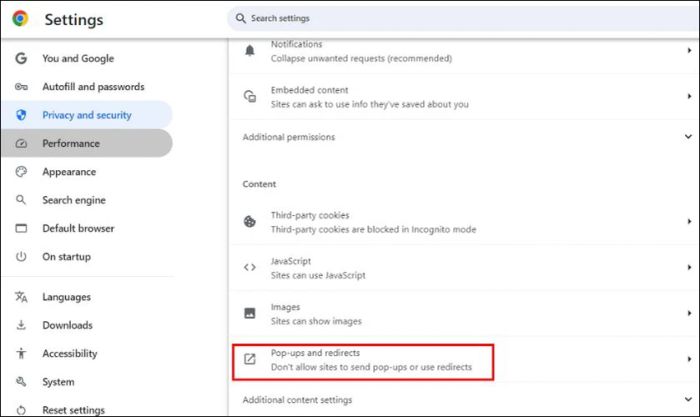Click 'Sites can show images' text
This screenshot has width=700, height=417.
coord(316,321)
